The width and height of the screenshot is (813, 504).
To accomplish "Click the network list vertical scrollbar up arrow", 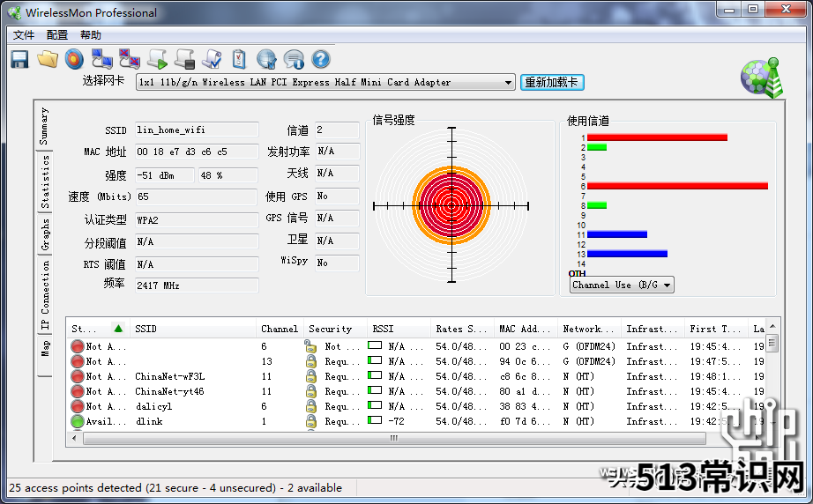I will pos(772,326).
